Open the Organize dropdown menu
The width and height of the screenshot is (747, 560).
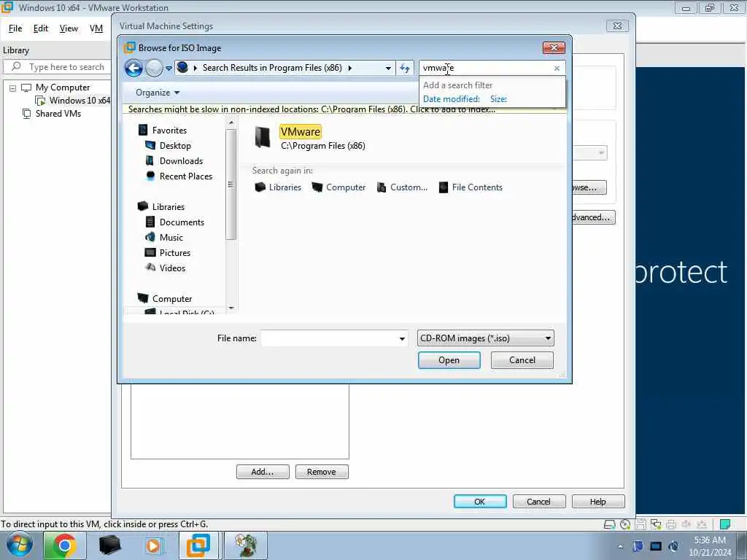click(158, 93)
